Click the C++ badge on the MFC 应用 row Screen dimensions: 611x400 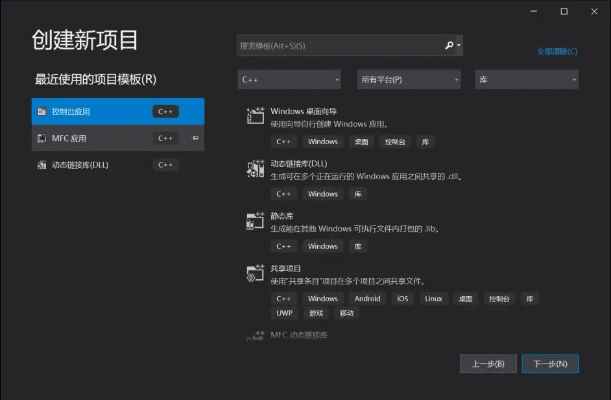pos(166,138)
